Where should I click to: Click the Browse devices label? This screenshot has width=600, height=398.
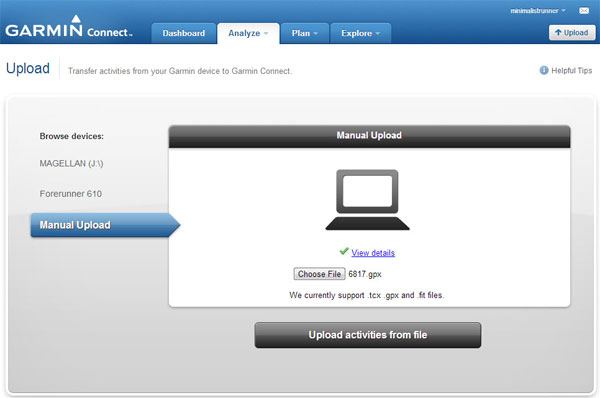click(x=72, y=136)
